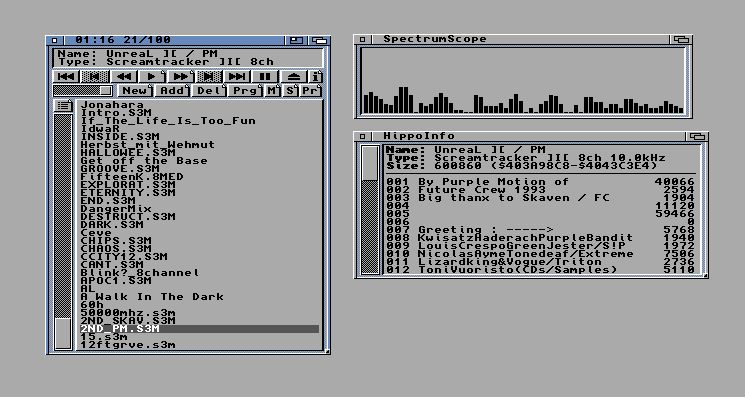Select ETERNITY.S3M in the playlist
745x397 pixels.
(x=200, y=192)
